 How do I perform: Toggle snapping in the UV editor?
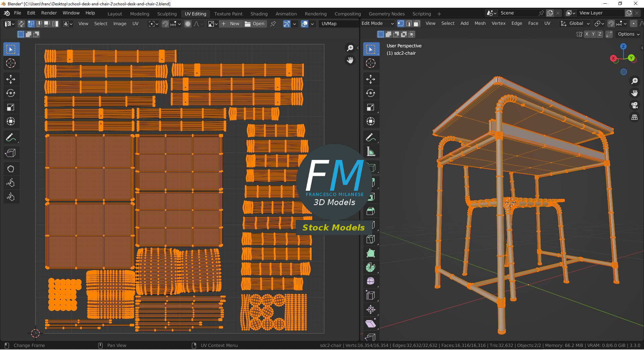(165, 24)
